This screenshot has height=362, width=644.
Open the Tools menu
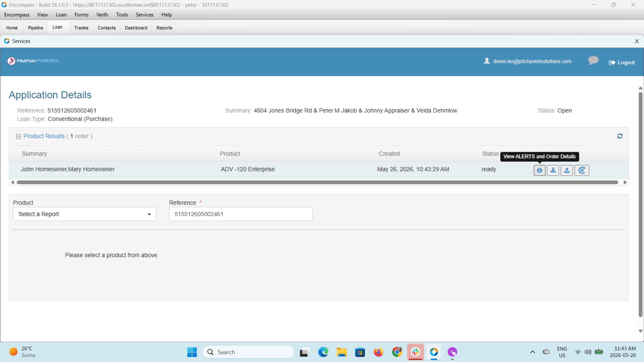(x=122, y=15)
